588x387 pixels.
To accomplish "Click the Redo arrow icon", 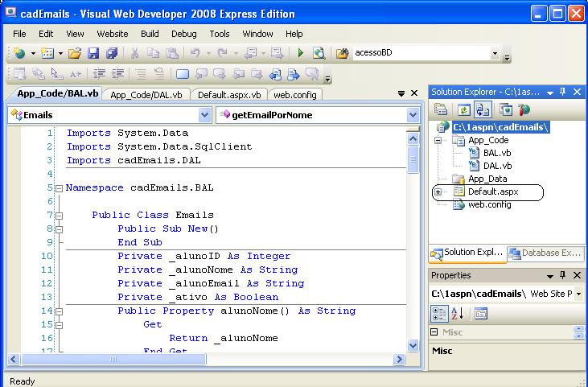I will click(222, 53).
